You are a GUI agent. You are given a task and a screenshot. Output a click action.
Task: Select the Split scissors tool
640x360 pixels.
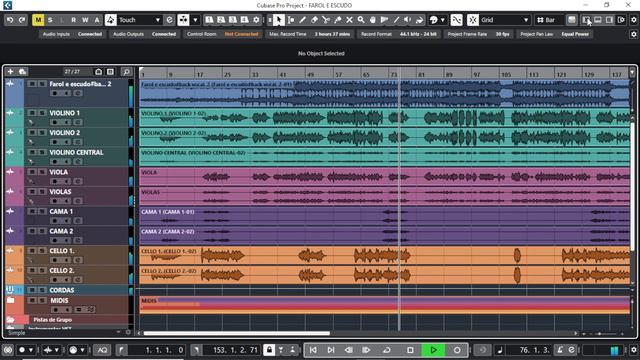pos(326,20)
